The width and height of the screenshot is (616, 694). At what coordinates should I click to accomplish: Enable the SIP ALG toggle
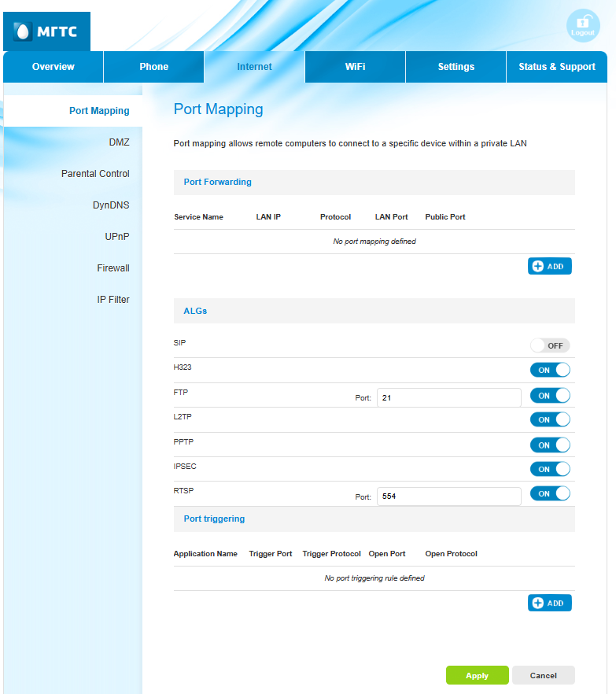549,345
